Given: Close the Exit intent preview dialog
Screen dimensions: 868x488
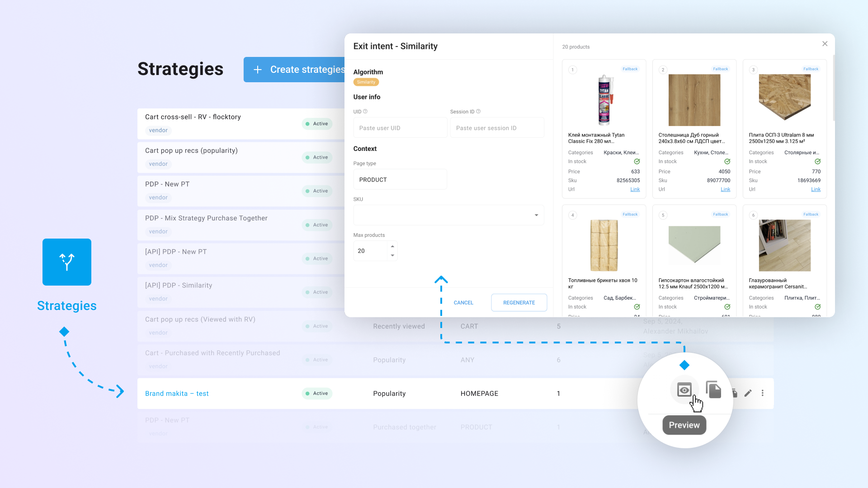Looking at the screenshot, I should coord(825,44).
